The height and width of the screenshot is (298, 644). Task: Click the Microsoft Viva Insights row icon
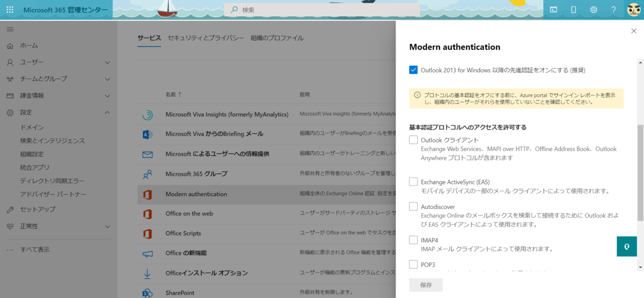pyautogui.click(x=147, y=115)
